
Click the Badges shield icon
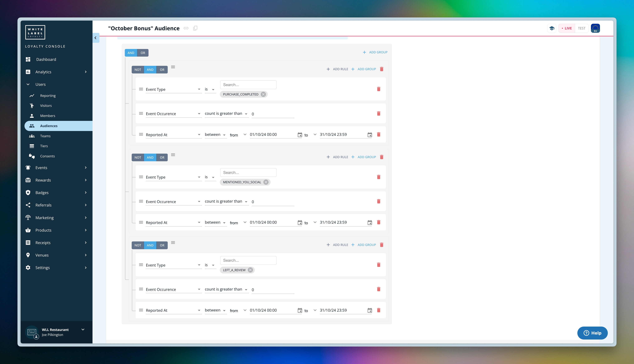click(28, 192)
